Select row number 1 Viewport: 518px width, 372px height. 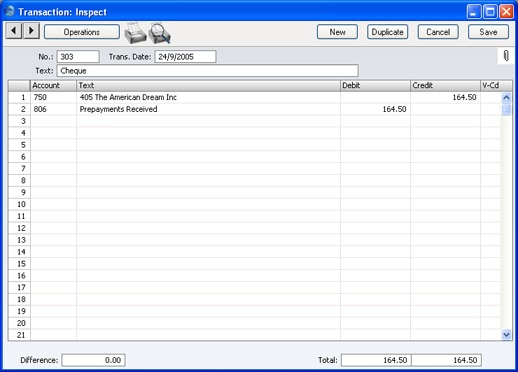pos(19,97)
